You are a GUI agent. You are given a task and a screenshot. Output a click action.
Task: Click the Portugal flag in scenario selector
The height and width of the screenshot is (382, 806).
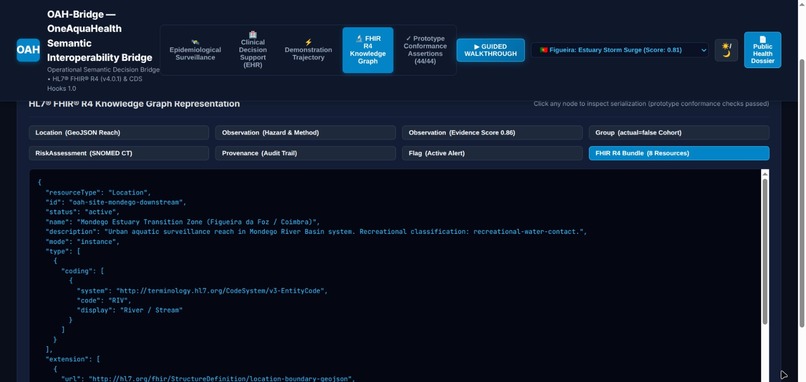pyautogui.click(x=543, y=50)
